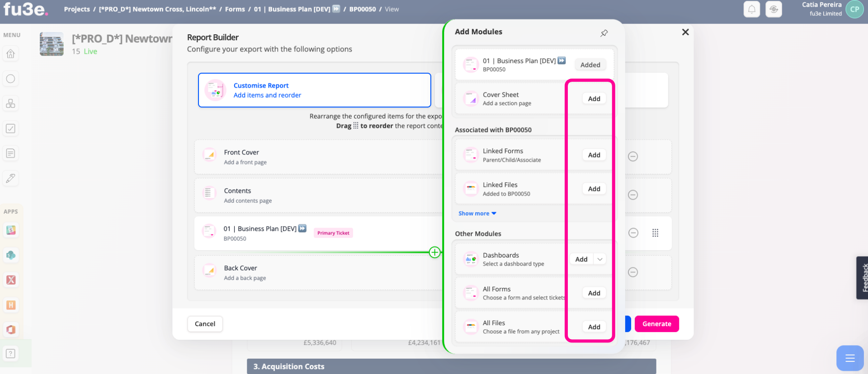Launch the SharePoint app icon under Apps
Screen dimensions: 868x374
(x=11, y=255)
